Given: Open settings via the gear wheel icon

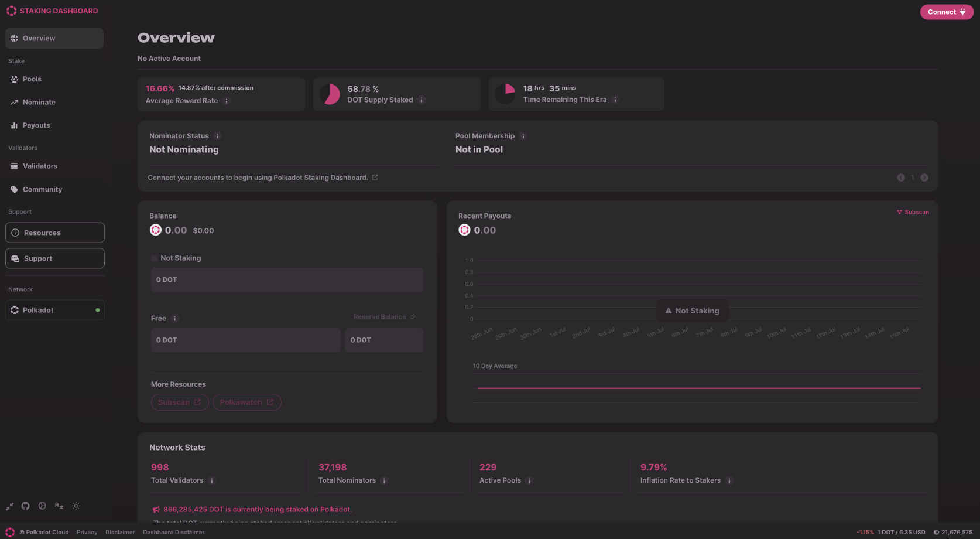Looking at the screenshot, I should (42, 506).
